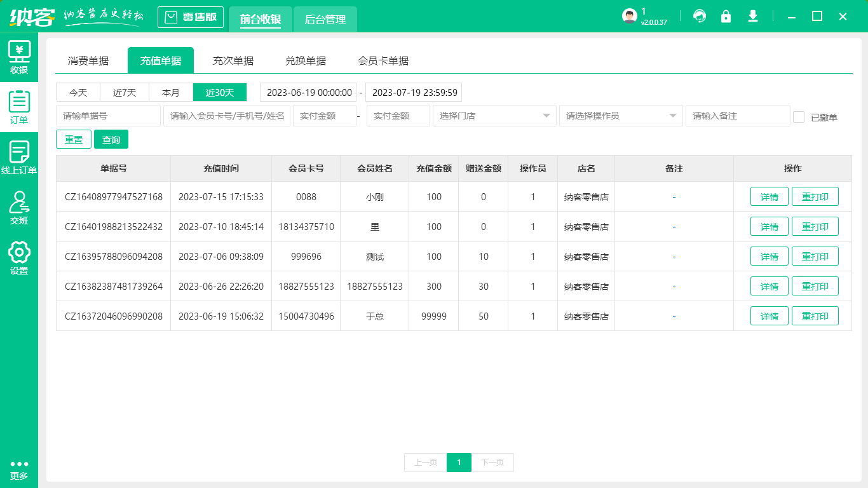
Task: Open the 兑换单据 tab
Action: coord(306,61)
